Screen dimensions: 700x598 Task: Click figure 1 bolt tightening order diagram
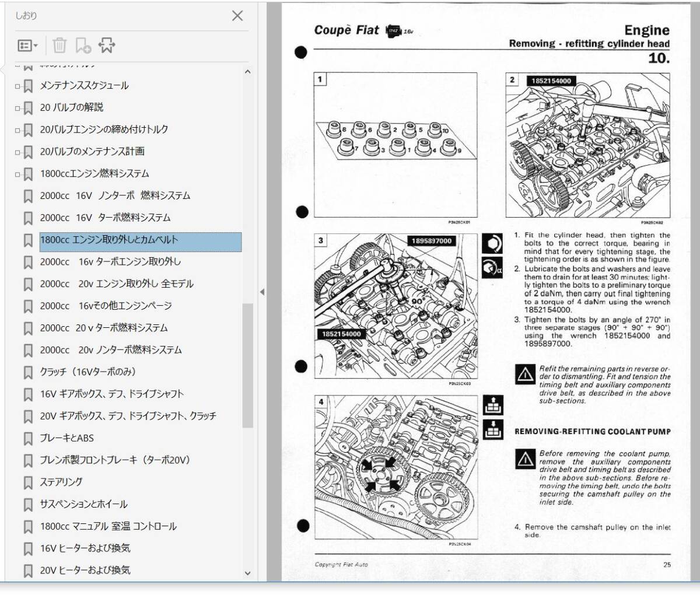pyautogui.click(x=395, y=145)
